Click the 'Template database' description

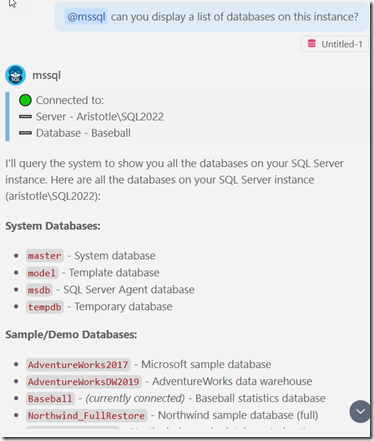[114, 272]
